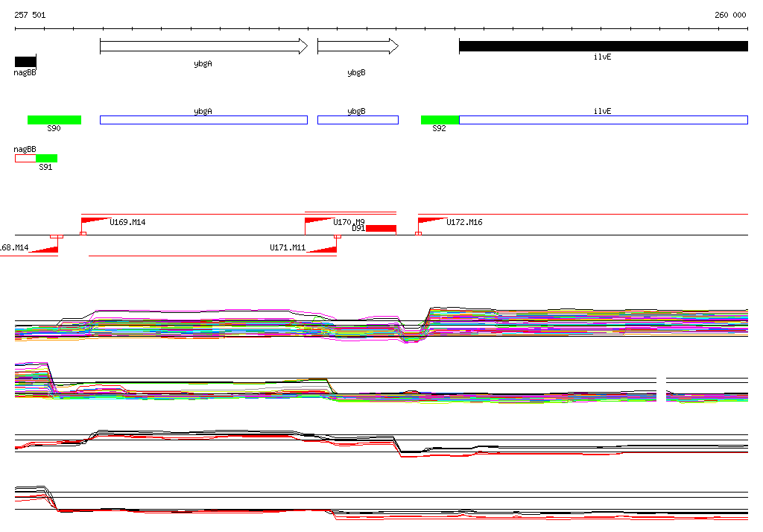Select the blue-outlined ybgA box
Viewport: 763px width, 532px height.
(x=204, y=120)
